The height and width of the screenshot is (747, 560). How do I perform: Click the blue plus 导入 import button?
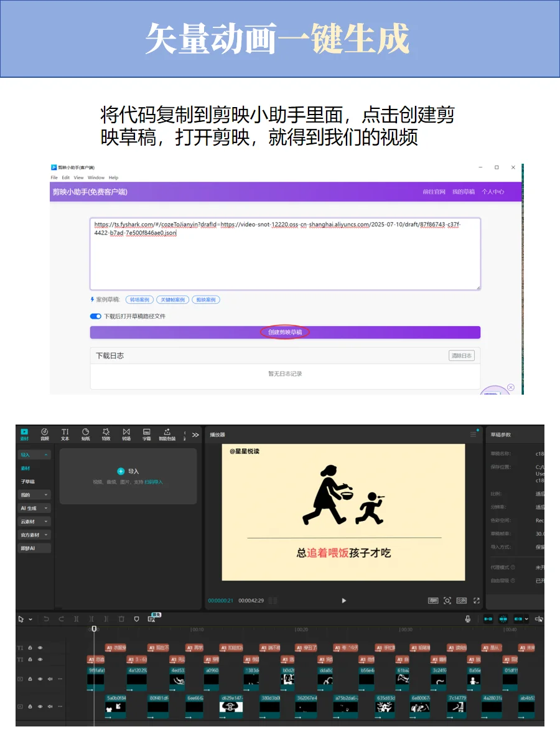click(128, 471)
